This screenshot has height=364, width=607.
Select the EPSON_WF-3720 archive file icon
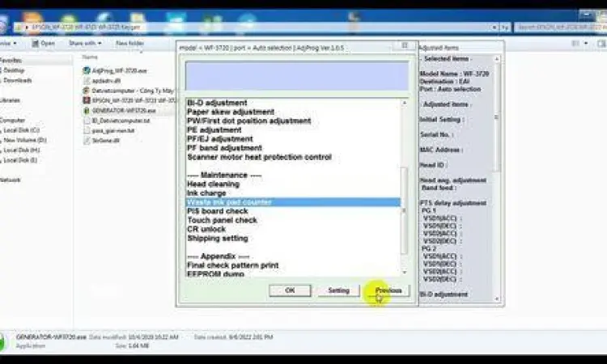[87, 100]
